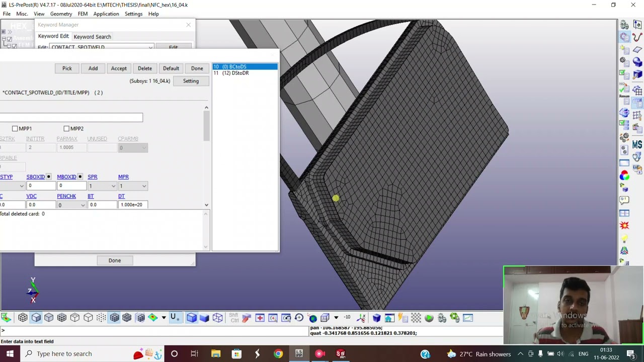Click the solid blue perspective cube icon

point(192,318)
